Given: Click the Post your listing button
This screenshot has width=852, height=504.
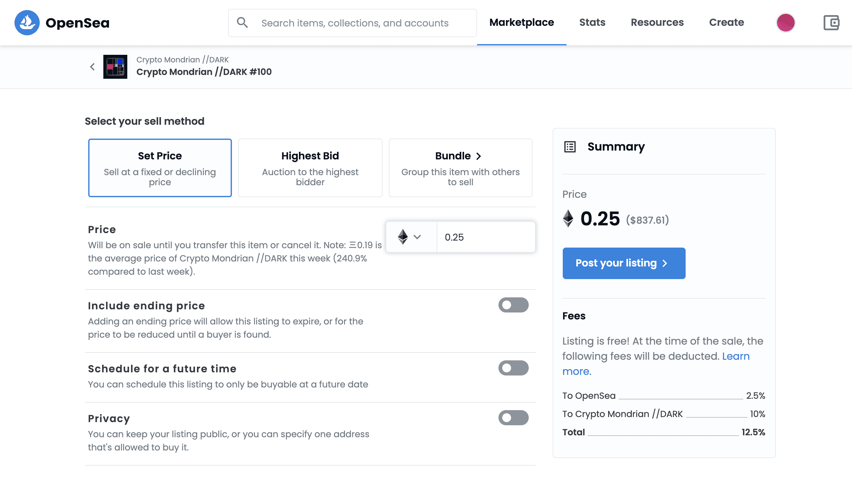Looking at the screenshot, I should point(624,263).
